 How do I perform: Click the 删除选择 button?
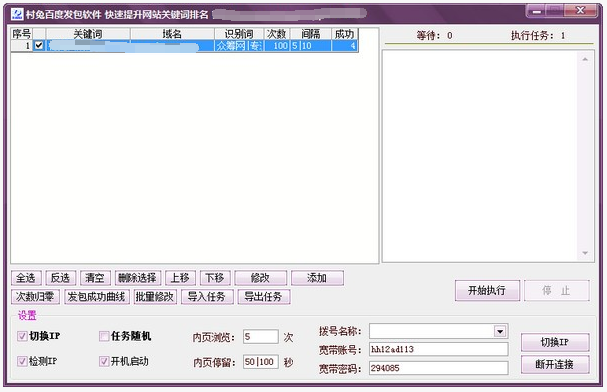[137, 278]
